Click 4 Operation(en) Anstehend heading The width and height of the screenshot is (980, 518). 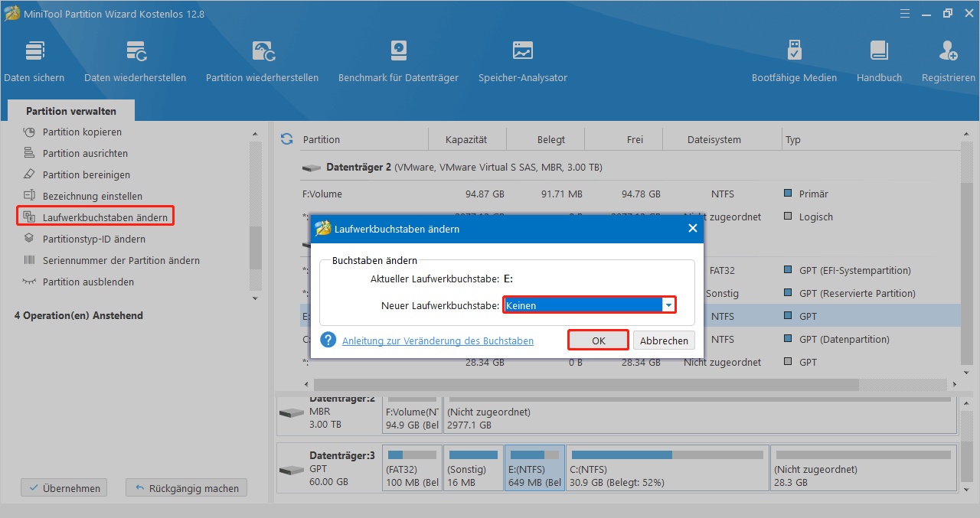click(79, 315)
